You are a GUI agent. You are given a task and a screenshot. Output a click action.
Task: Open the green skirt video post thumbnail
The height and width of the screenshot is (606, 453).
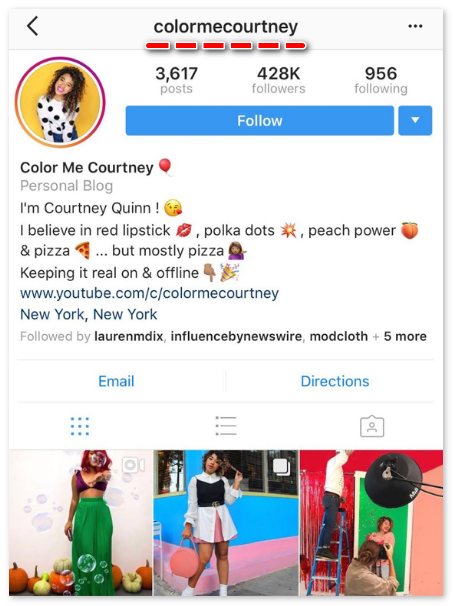[80, 523]
